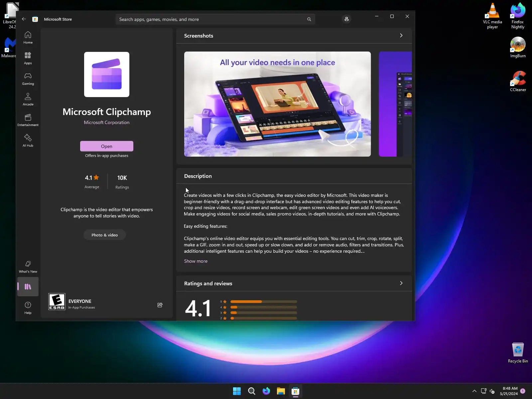The width and height of the screenshot is (532, 399).
Task: Open Home in the Store sidebar
Action: point(28,38)
